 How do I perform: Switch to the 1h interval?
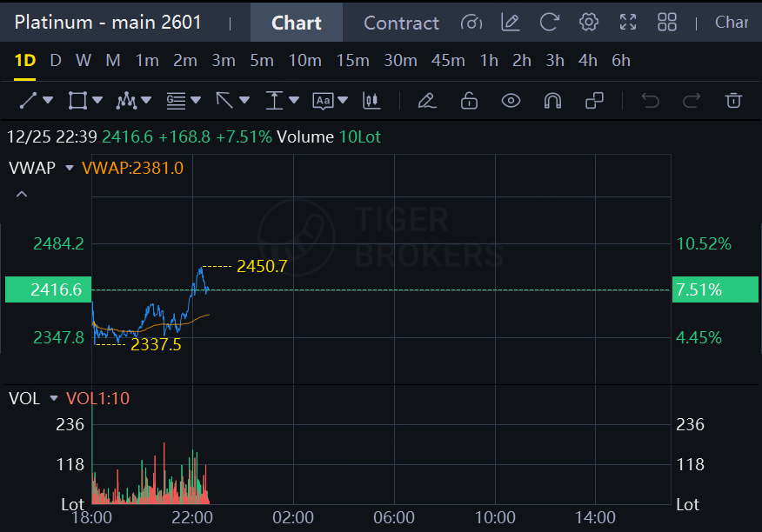489,61
